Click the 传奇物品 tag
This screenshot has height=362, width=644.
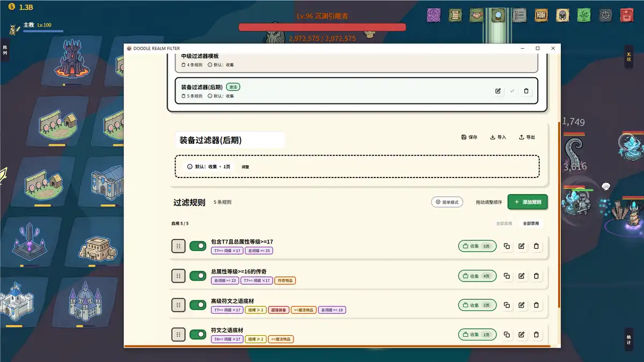pos(285,280)
